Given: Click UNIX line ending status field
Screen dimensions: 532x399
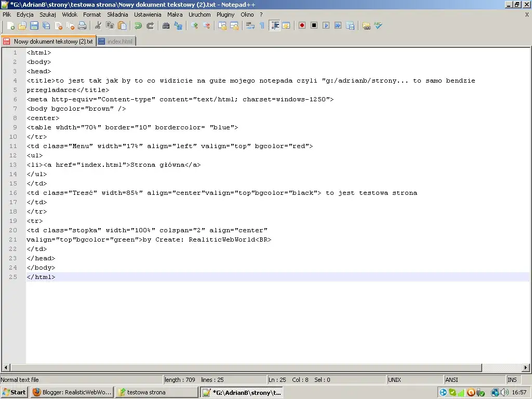Looking at the screenshot, I should click(415, 380).
